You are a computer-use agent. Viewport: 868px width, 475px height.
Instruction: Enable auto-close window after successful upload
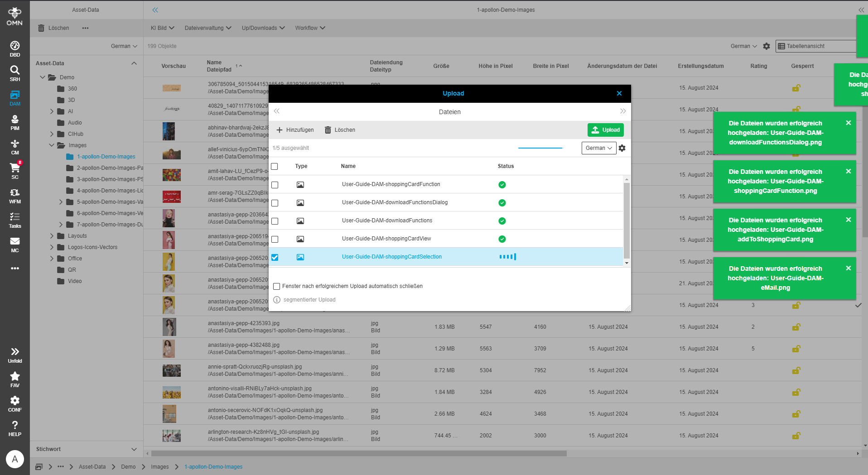pos(277,286)
